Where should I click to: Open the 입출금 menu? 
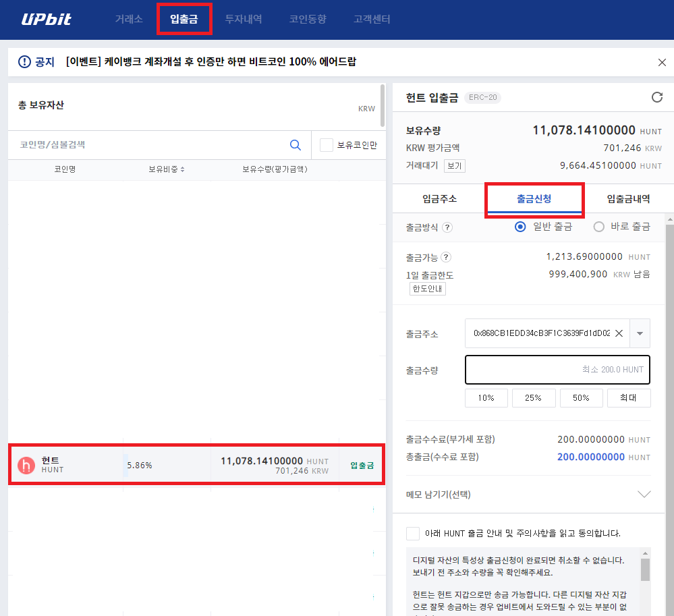pos(184,19)
